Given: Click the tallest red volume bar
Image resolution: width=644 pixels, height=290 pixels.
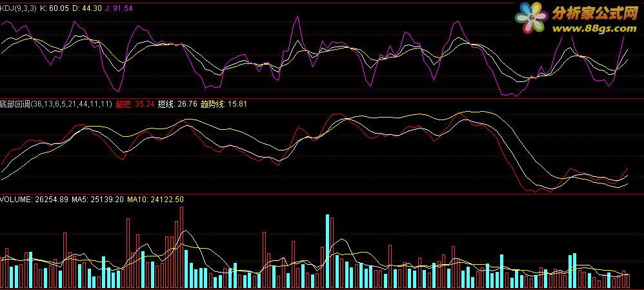Looking at the screenshot, I should [181, 247].
